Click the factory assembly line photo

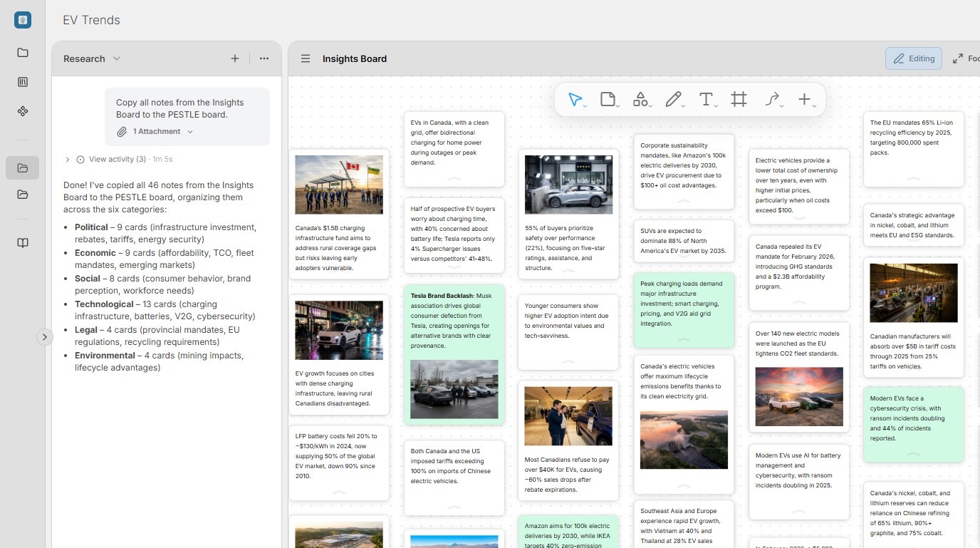pos(914,293)
